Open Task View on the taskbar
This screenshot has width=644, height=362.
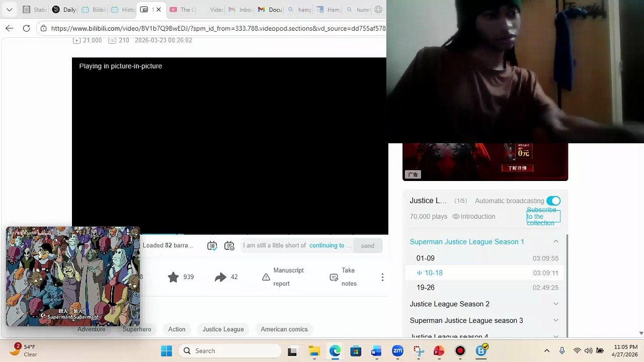coord(292,351)
